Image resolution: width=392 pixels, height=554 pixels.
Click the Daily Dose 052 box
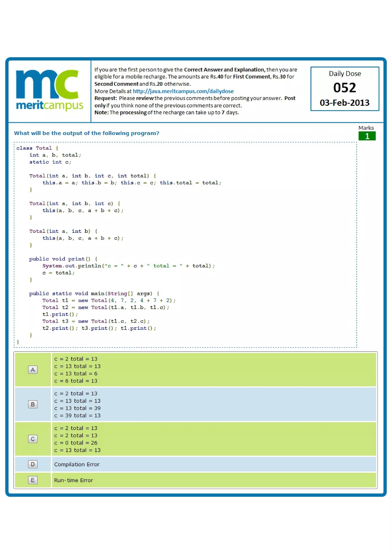(345, 88)
